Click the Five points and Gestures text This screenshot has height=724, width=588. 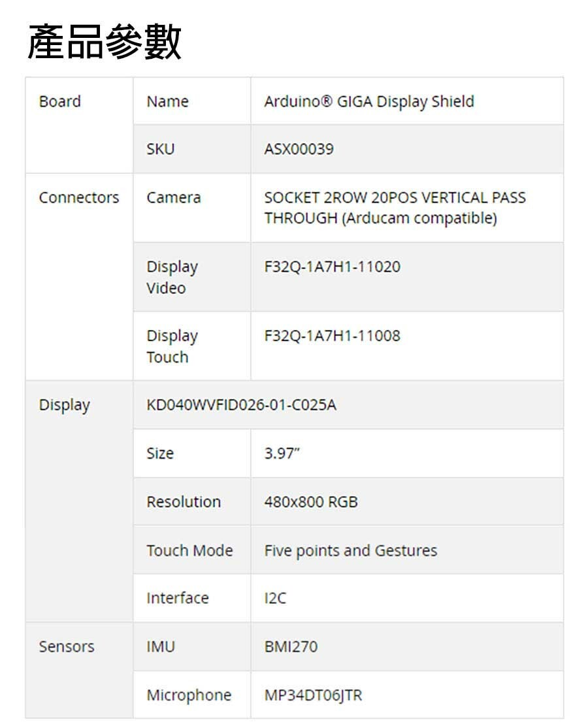(x=350, y=551)
